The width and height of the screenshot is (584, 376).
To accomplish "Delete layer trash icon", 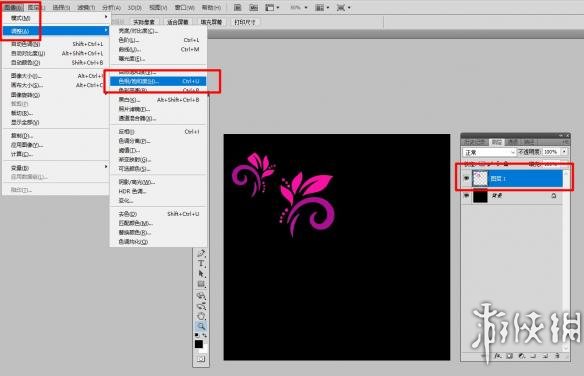I will (557, 356).
